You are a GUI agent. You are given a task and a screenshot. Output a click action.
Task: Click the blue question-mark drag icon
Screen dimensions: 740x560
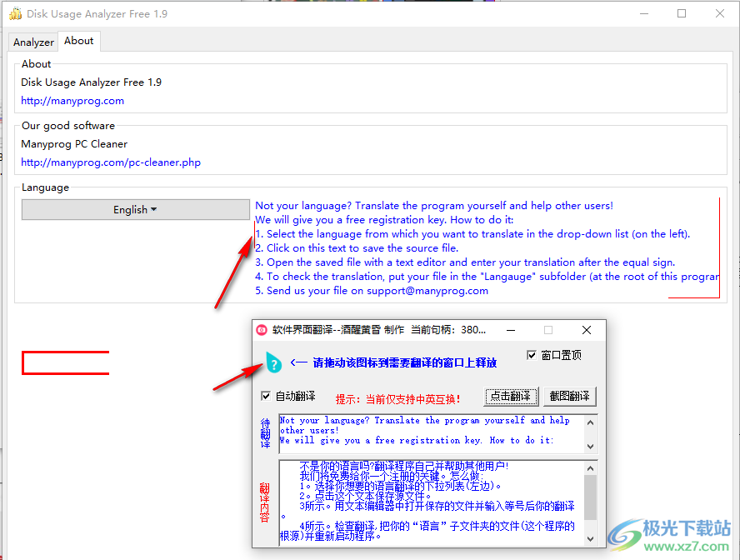[273, 362]
